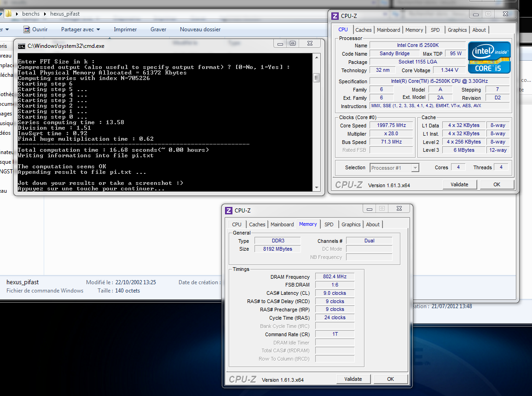Click the Intel Core i5 2500K name field
The image size is (532, 396).
(418, 45)
